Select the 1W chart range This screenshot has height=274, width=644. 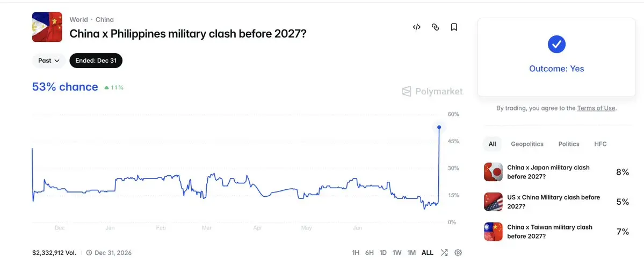pyautogui.click(x=397, y=253)
